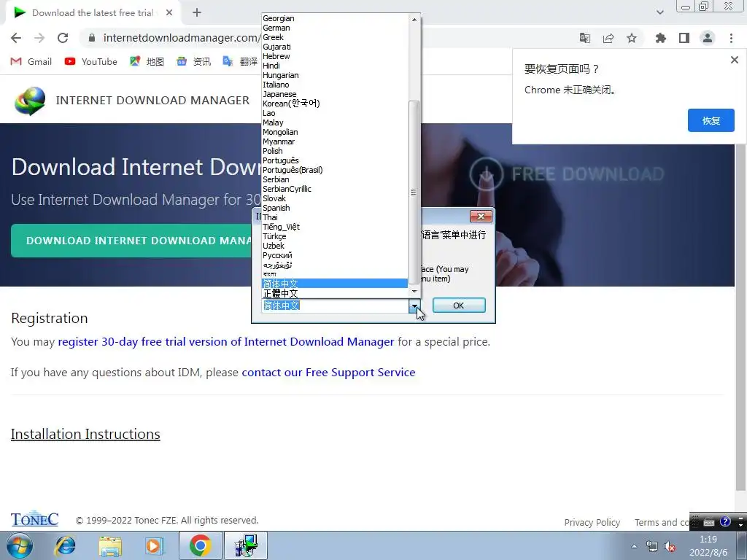Open Windows Media Player on taskbar

point(154,546)
